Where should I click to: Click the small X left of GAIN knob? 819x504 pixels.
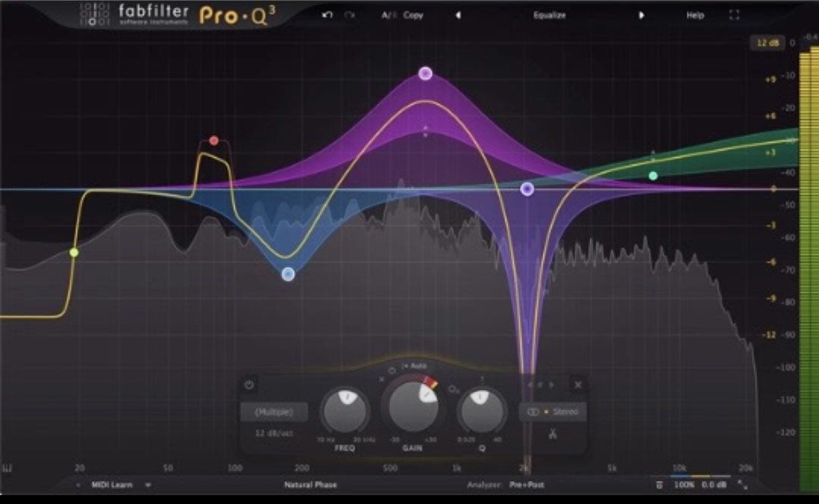point(382,379)
